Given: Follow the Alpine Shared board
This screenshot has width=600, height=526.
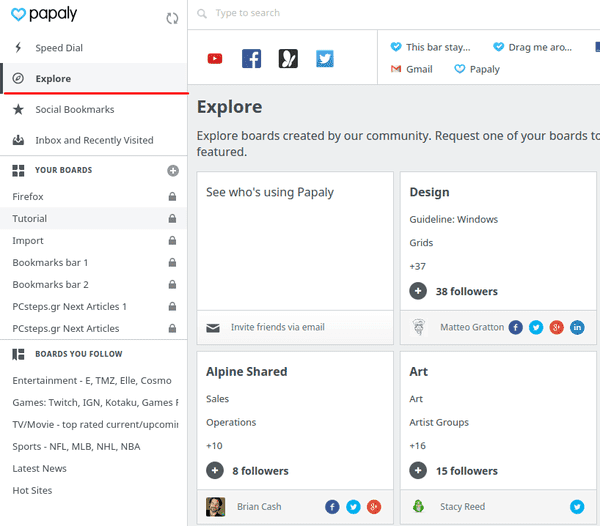Looking at the screenshot, I should (215, 471).
